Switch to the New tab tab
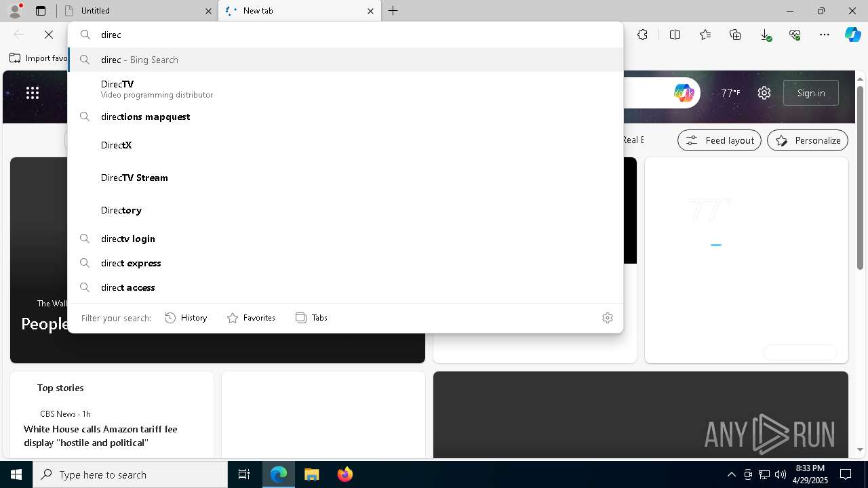The width and height of the screenshot is (868, 488). pyautogui.click(x=299, y=11)
